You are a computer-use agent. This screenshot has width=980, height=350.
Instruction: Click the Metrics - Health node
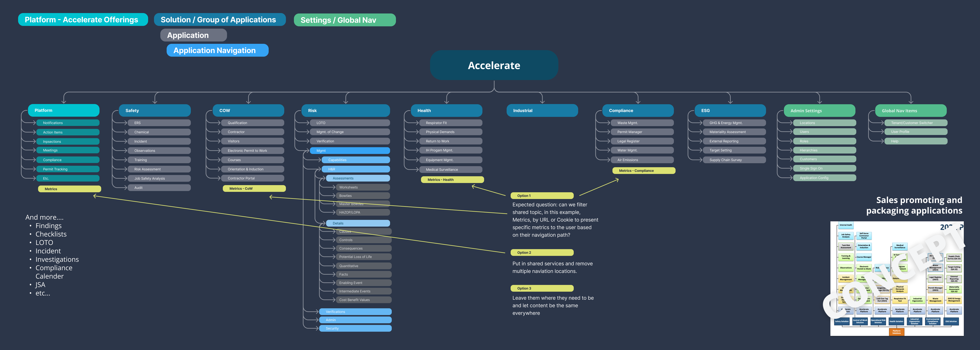tap(452, 180)
